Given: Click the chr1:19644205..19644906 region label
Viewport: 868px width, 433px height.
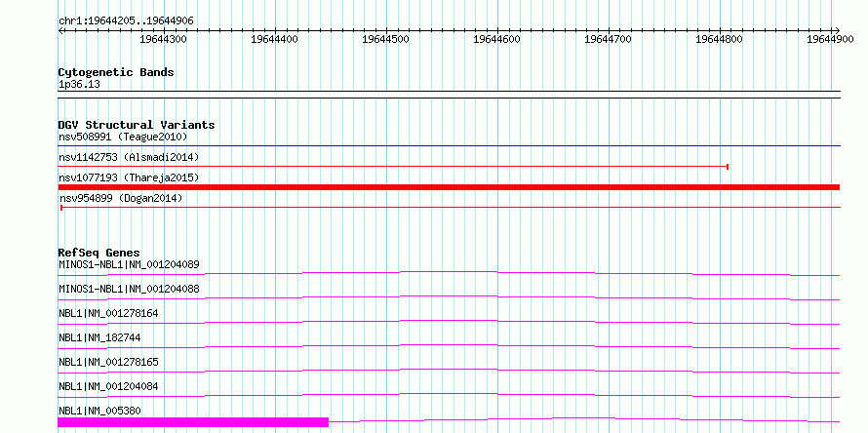Looking at the screenshot, I should click(x=126, y=21).
